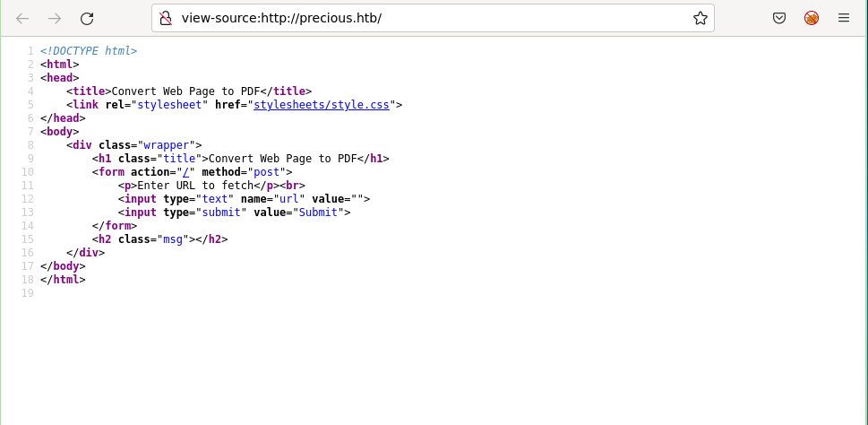Viewport: 868px width, 425px height.
Task: Click the browser Back arrow button
Action: (x=22, y=18)
